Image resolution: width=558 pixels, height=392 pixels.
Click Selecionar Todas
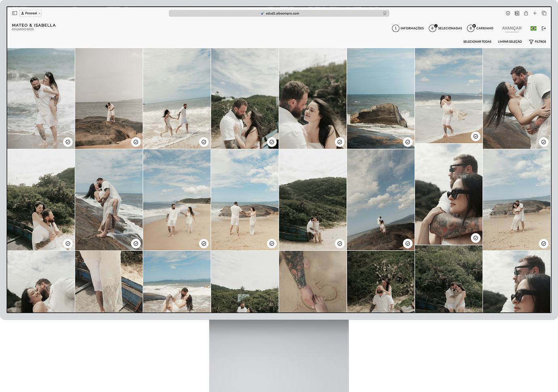tap(477, 42)
